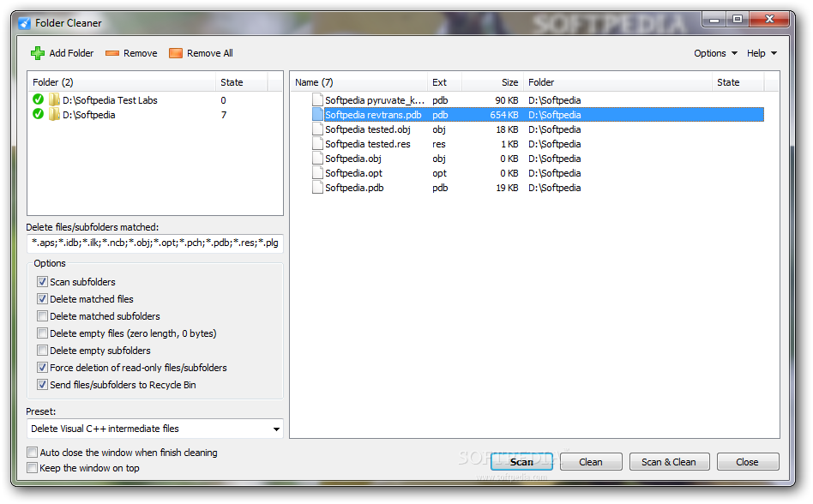813x504 pixels.
Task: Sort by State column header in folder list
Action: point(241,82)
